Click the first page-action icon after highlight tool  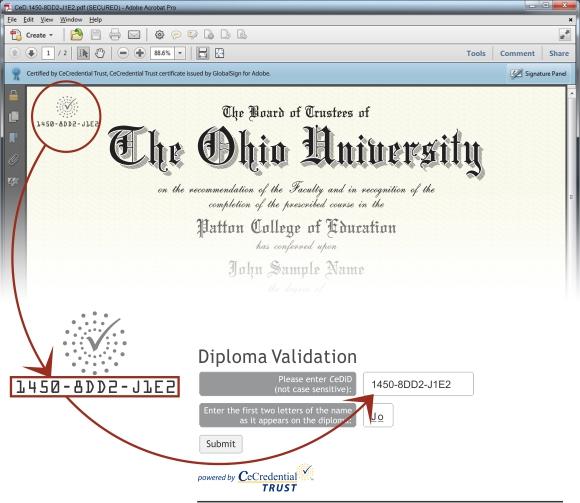pyautogui.click(x=209, y=35)
